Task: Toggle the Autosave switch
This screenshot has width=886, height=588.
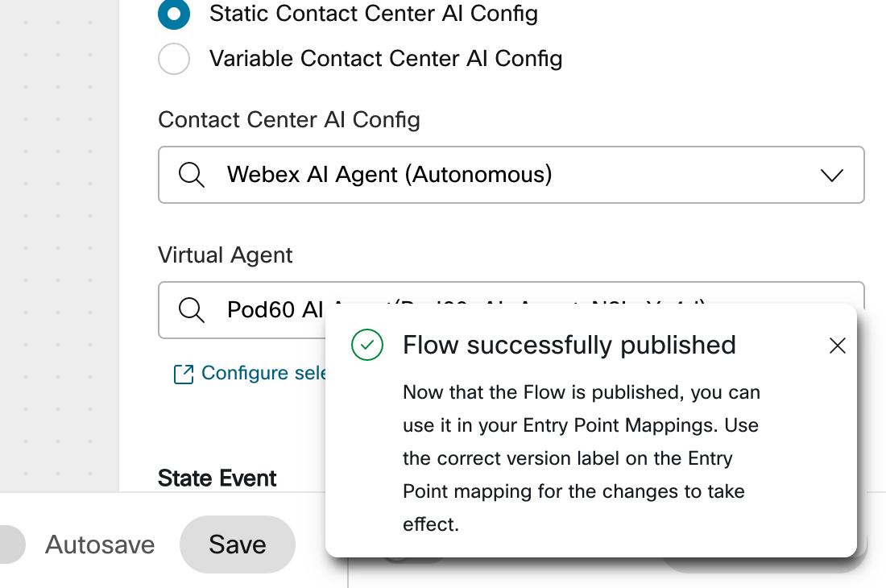Action: tap(10, 545)
